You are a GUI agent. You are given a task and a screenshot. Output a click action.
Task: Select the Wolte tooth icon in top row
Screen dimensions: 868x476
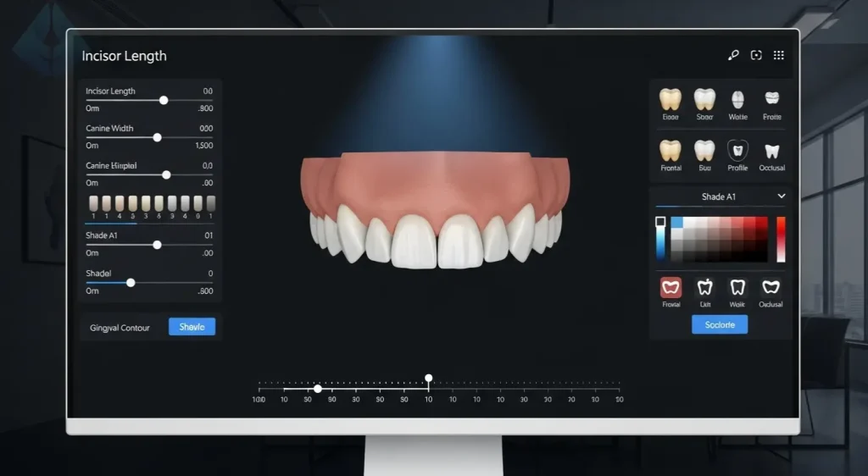[737, 98]
